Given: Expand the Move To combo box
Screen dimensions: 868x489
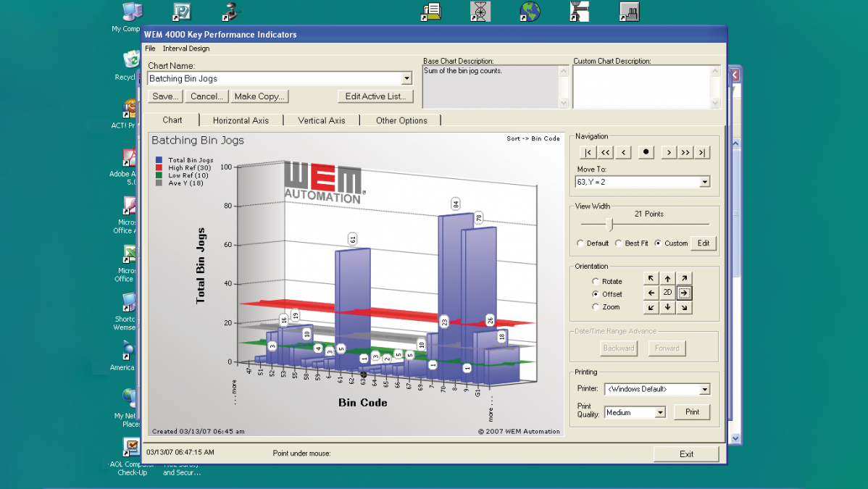Looking at the screenshot, I should (x=706, y=182).
